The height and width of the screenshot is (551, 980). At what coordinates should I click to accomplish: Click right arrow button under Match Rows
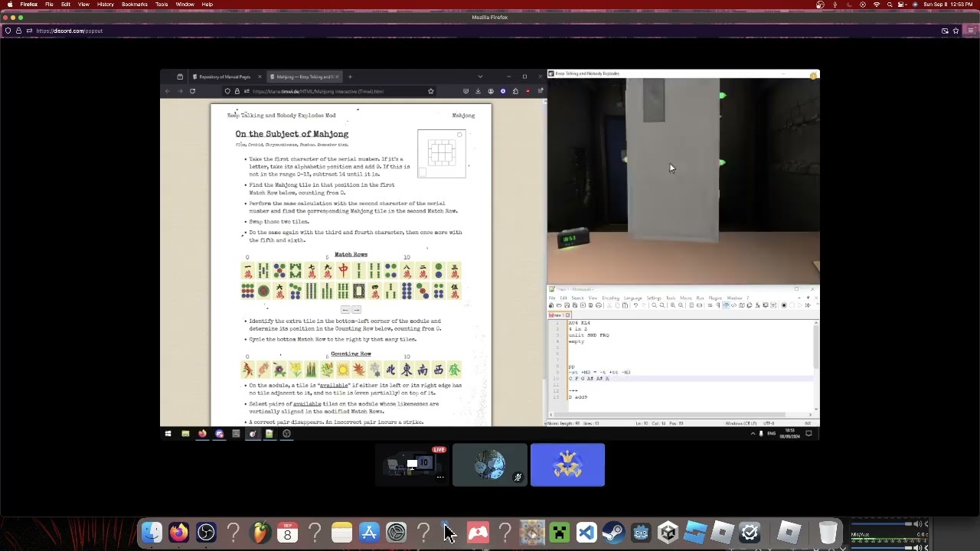(356, 310)
